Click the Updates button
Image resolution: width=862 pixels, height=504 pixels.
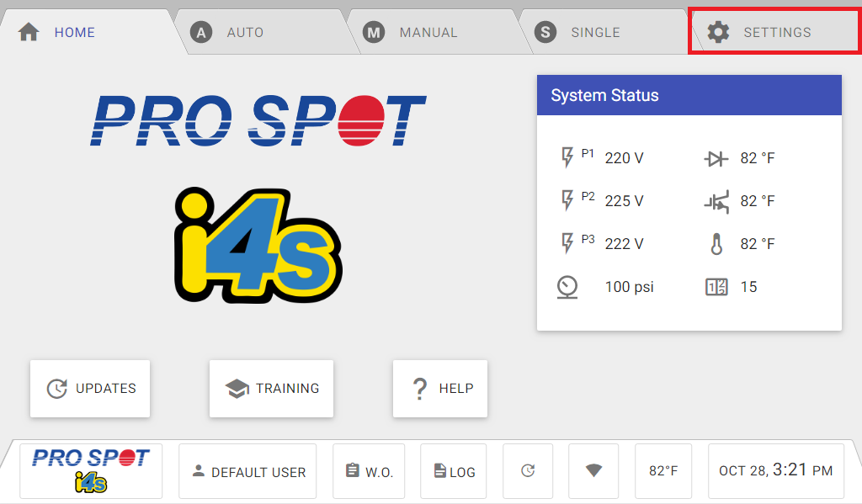tap(90, 389)
